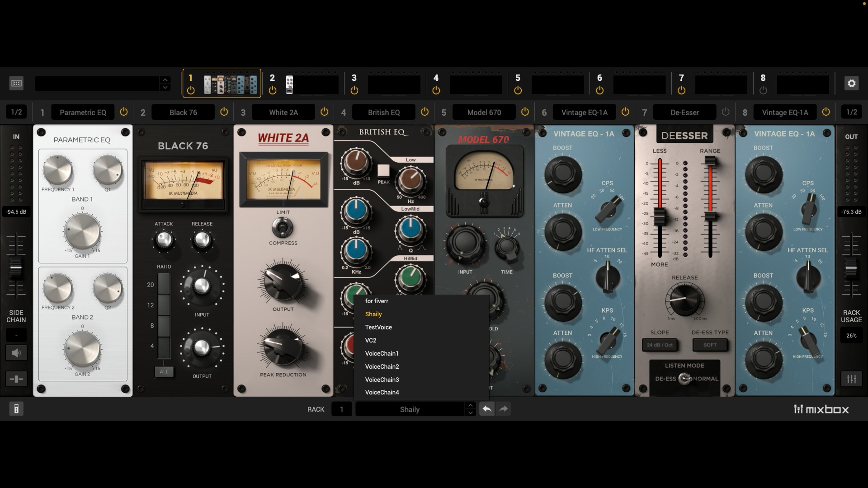Image resolution: width=868 pixels, height=488 pixels.
Task: Flip the White 2A limit/compress switch
Action: (282, 227)
